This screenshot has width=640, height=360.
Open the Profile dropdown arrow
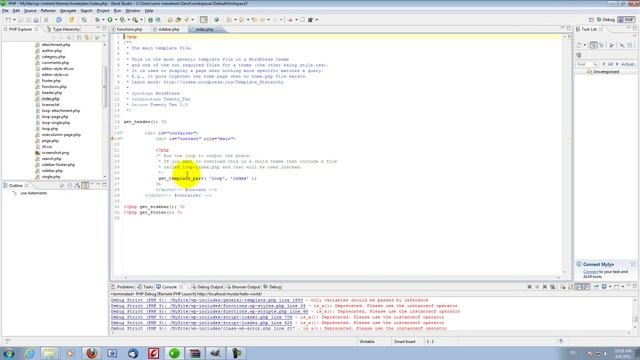pyautogui.click(x=128, y=20)
